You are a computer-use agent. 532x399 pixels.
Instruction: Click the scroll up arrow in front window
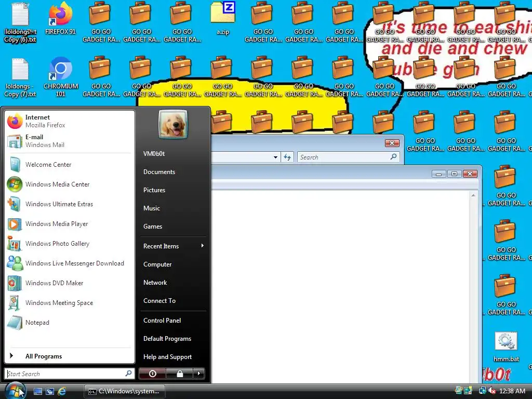pyautogui.click(x=473, y=195)
